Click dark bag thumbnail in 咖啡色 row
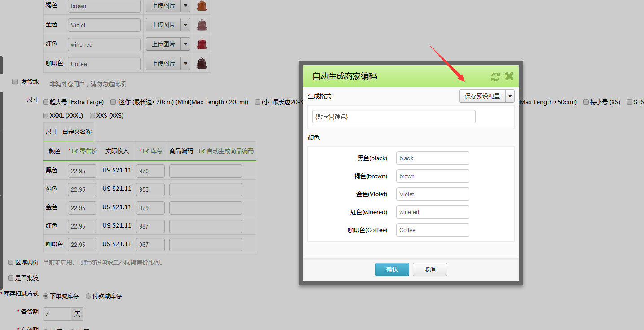Image resolution: width=644 pixels, height=330 pixels. (202, 63)
